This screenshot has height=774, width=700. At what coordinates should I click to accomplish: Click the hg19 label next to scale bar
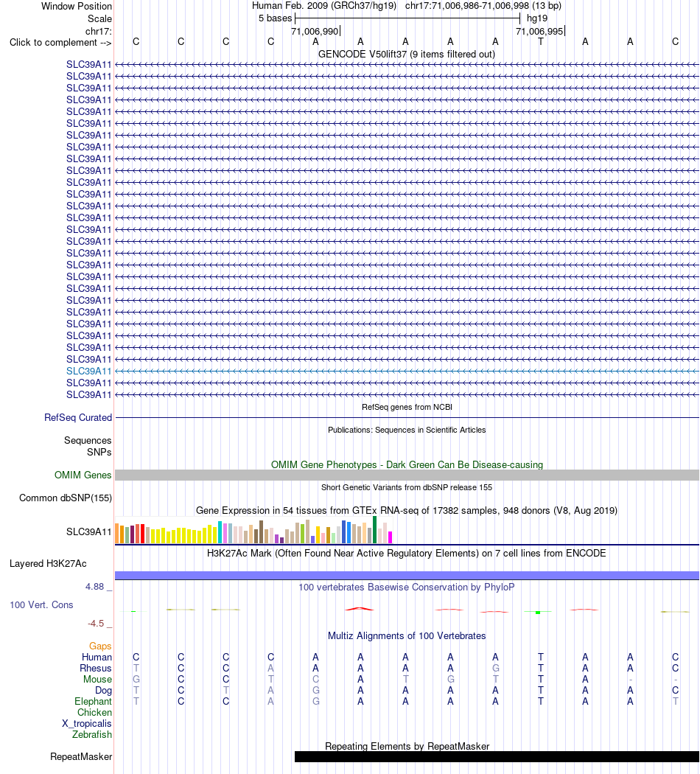coord(536,18)
